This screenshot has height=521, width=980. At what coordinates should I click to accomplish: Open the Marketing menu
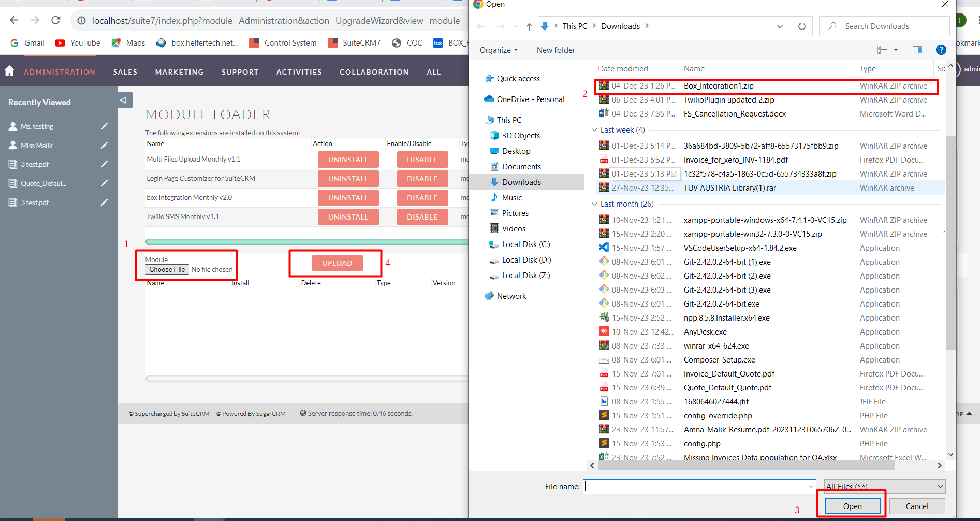click(x=179, y=72)
